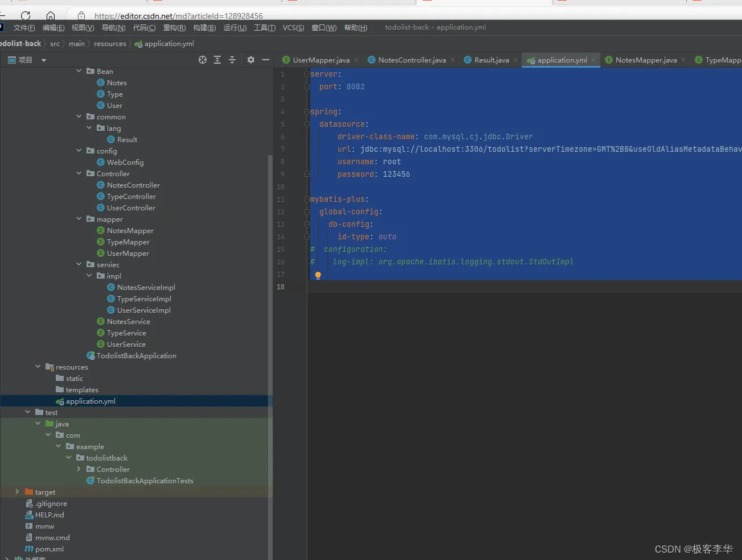Switch to the UserMapper.java tab
The height and width of the screenshot is (560, 742).
pos(321,60)
